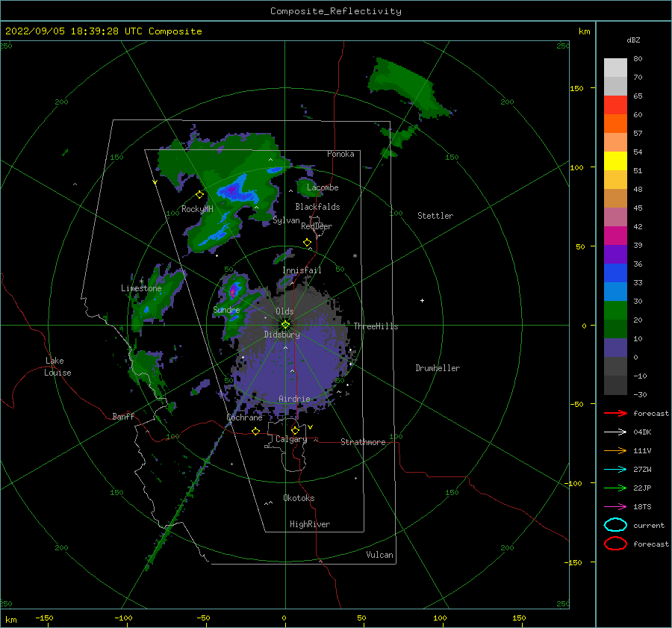Pick the red 60-65 dBZ swatch
672x628 pixels.
pos(615,105)
